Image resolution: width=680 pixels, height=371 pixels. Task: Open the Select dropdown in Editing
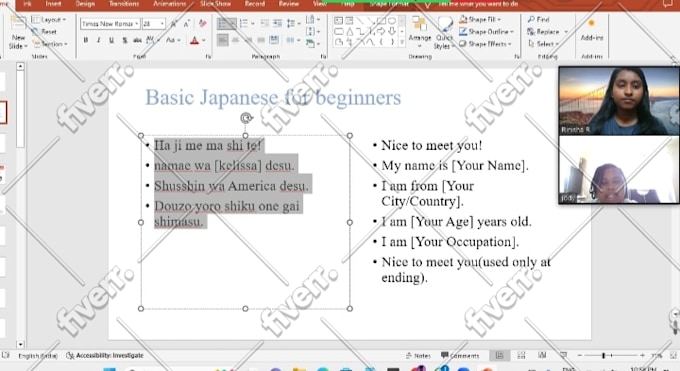[x=544, y=44]
